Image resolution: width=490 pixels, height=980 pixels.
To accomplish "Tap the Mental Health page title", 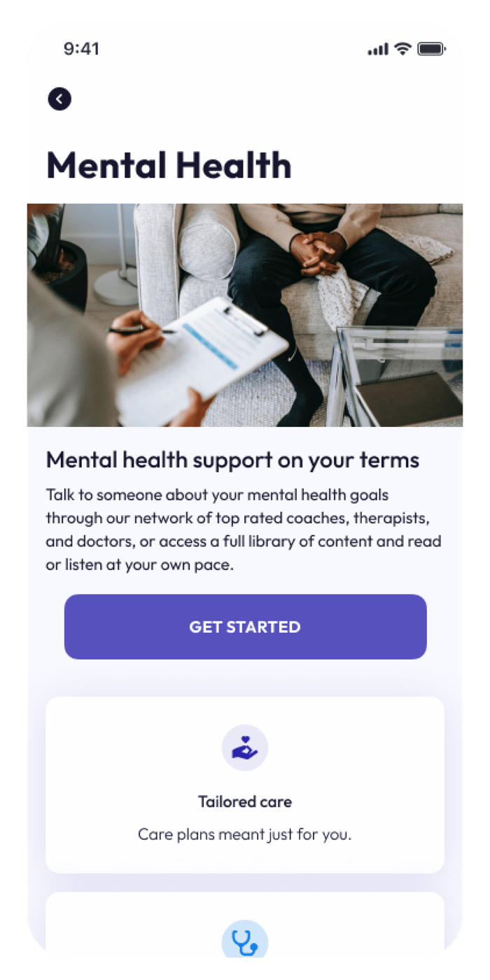I will pyautogui.click(x=169, y=165).
